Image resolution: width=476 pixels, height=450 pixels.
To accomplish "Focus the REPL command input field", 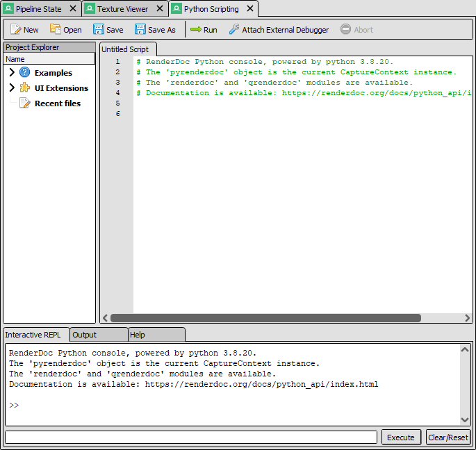I will click(x=191, y=437).
